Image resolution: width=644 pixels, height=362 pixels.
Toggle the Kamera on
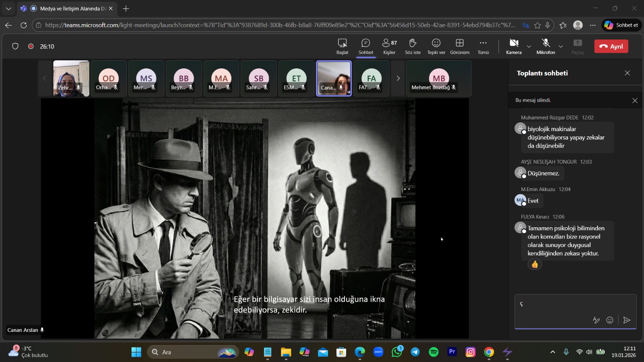pyautogui.click(x=514, y=46)
